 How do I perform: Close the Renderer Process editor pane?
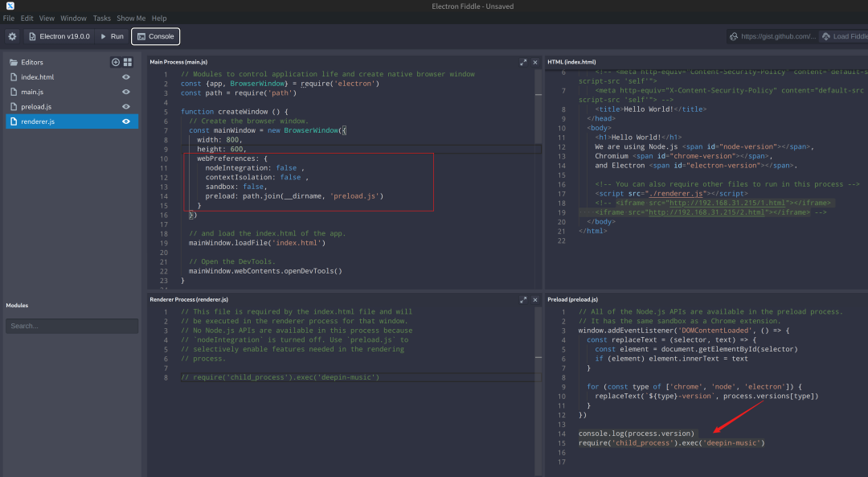[536, 299]
